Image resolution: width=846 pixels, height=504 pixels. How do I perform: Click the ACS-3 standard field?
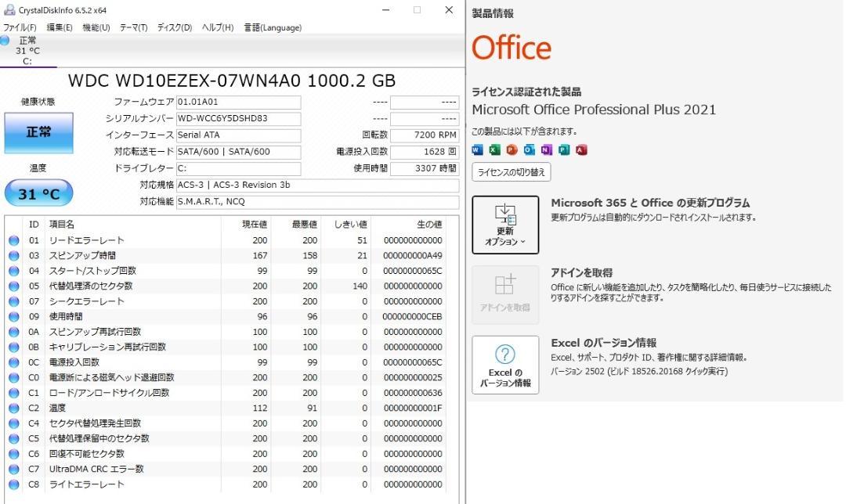(318, 185)
